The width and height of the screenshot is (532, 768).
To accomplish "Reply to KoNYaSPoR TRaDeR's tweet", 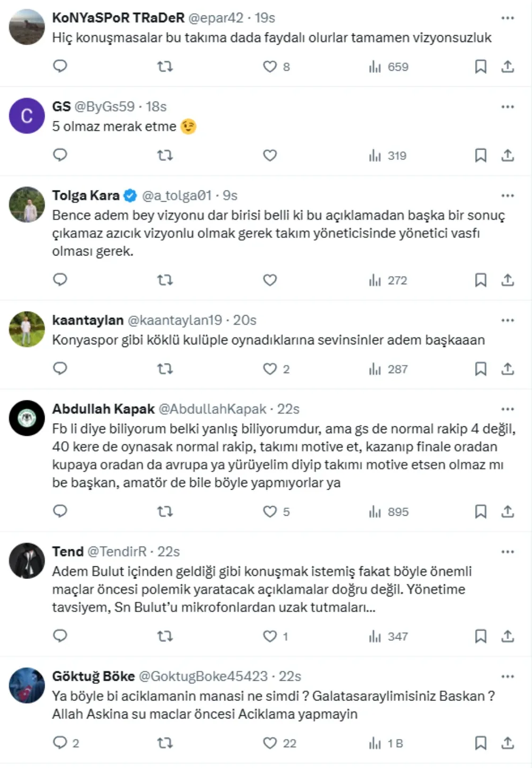I will 60,66.
